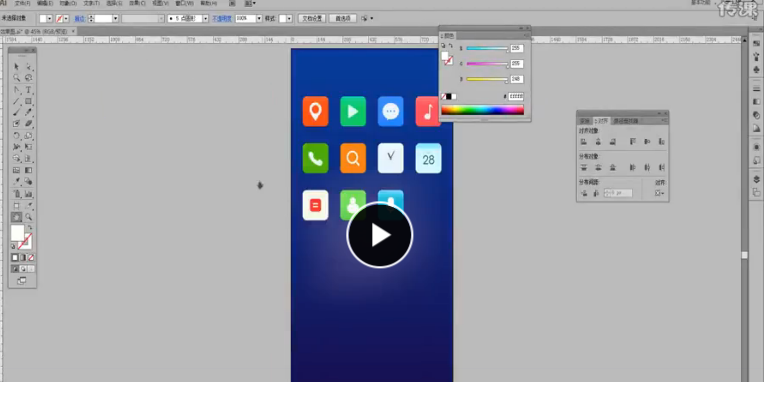
Task: Switch to the Pathfinder tab
Action: (x=626, y=121)
